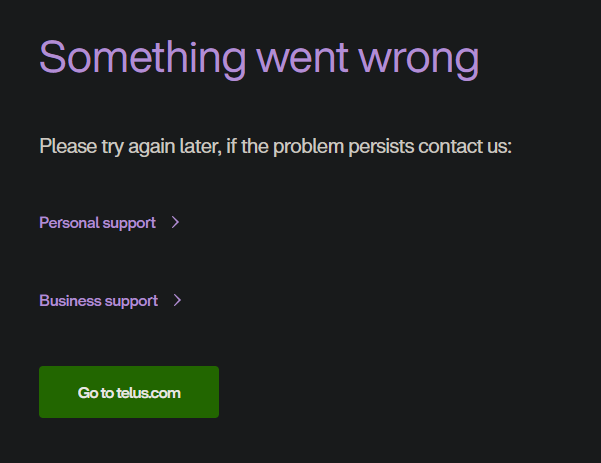Screen dimensions: 601x463
Task: Expand Personal support using its right chevron
Action: (175, 223)
